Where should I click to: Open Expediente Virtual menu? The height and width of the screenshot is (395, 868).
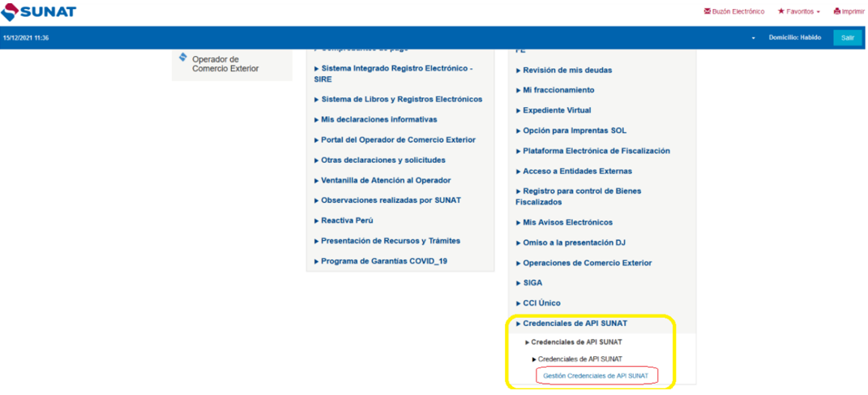554,110
